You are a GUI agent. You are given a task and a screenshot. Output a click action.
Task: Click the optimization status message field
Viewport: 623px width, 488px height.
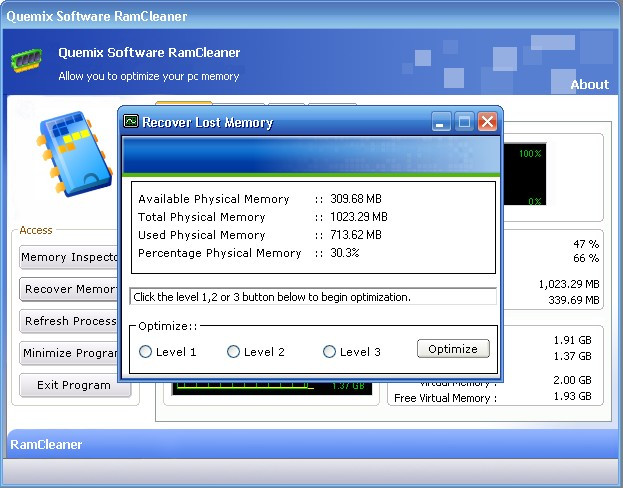313,297
